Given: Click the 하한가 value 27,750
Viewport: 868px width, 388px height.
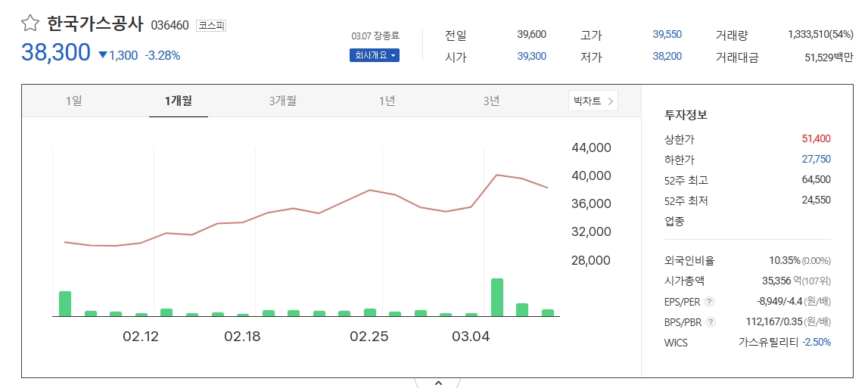Looking at the screenshot, I should click(816, 159).
